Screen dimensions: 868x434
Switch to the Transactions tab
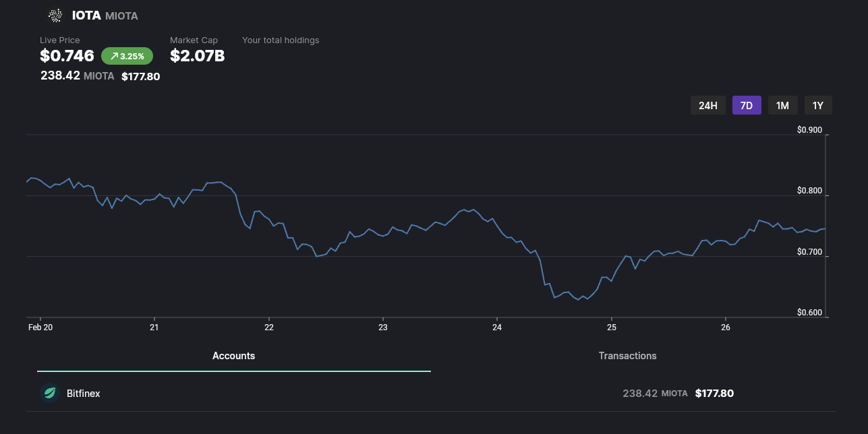pyautogui.click(x=627, y=355)
